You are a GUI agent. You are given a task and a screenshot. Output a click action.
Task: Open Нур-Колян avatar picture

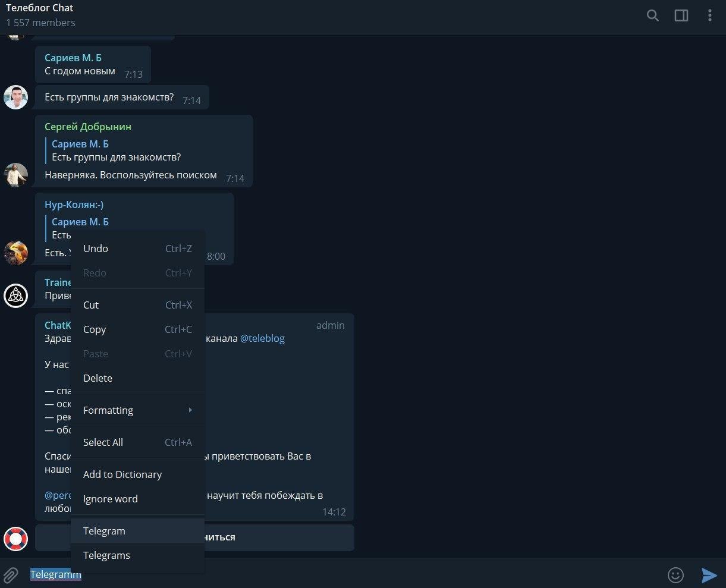(x=15, y=253)
